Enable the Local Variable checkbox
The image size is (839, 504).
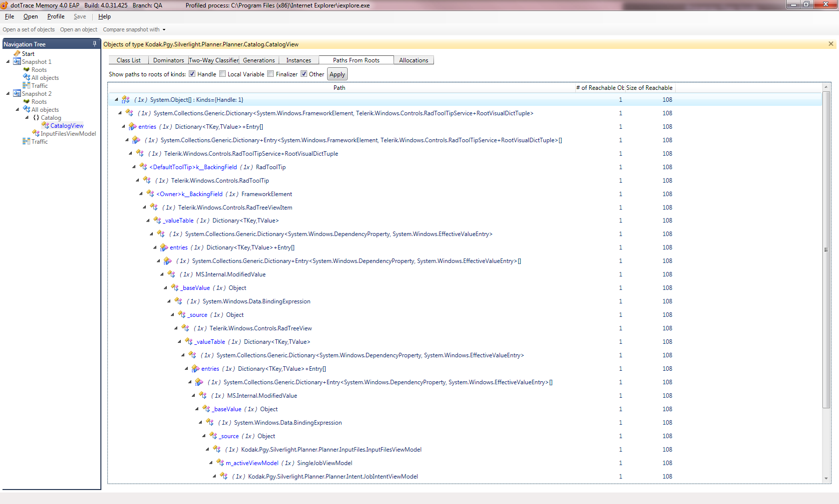pyautogui.click(x=223, y=74)
